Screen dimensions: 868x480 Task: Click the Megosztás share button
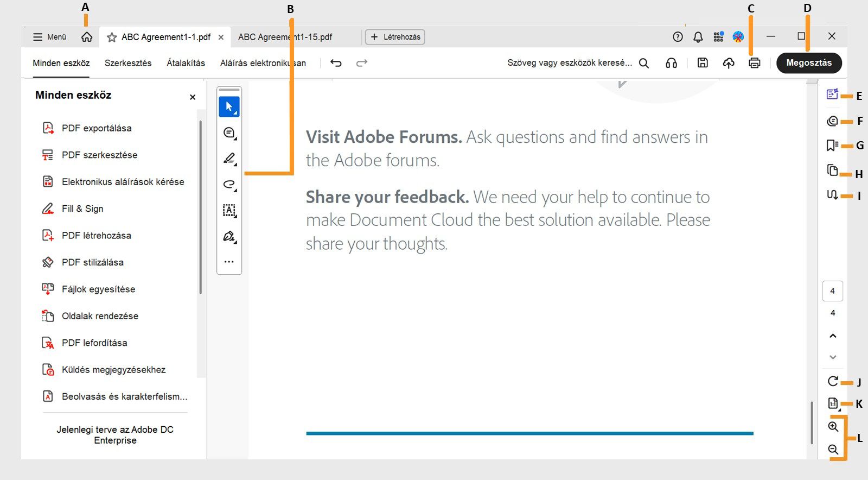pyautogui.click(x=808, y=63)
